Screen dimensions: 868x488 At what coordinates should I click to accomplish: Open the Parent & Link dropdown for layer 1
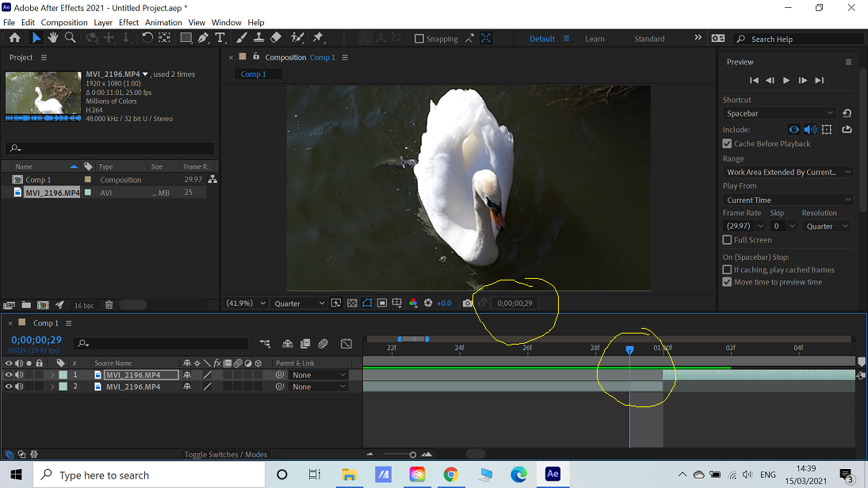pyautogui.click(x=317, y=374)
